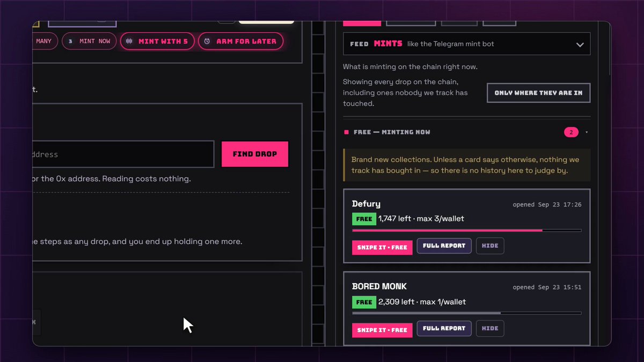Click the pink count badge showing 2
644x362 pixels.
point(571,132)
